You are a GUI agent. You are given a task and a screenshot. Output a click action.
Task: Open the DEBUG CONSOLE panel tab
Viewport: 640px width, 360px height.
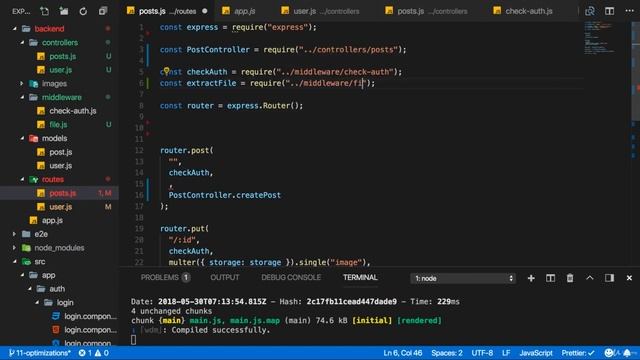click(291, 278)
